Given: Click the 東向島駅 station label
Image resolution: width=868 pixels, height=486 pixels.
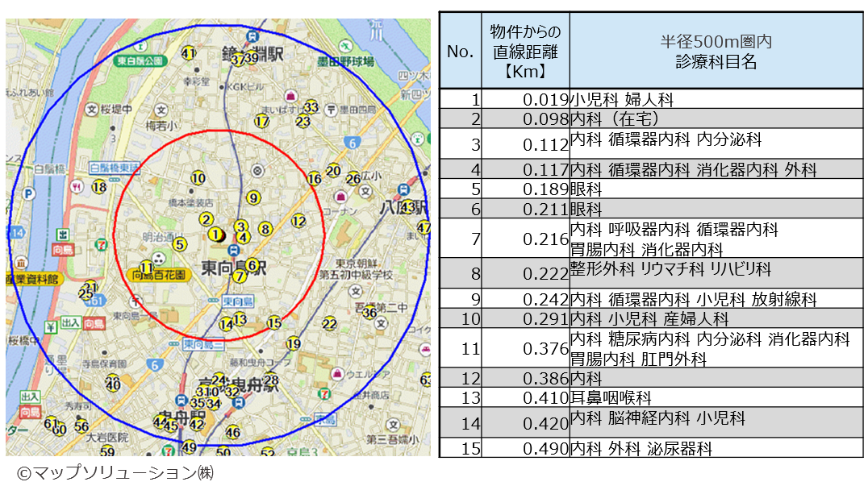Looking at the screenshot, I should [230, 267].
